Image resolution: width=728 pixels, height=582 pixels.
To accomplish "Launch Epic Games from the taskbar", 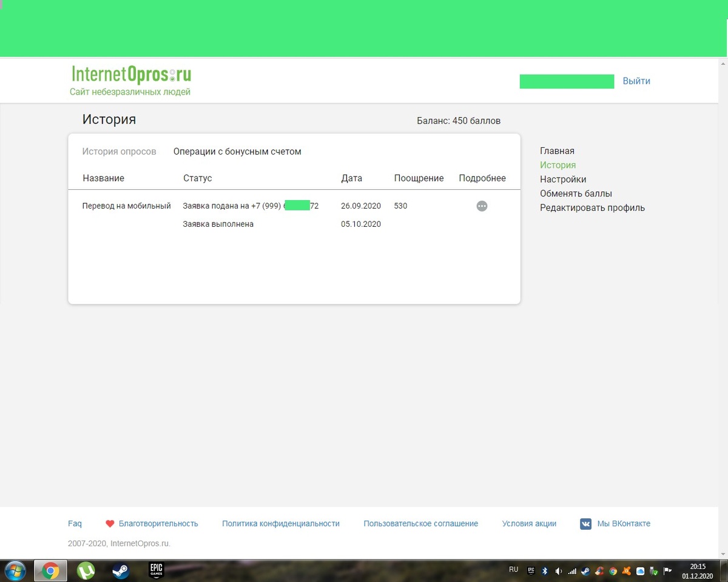I will [156, 570].
